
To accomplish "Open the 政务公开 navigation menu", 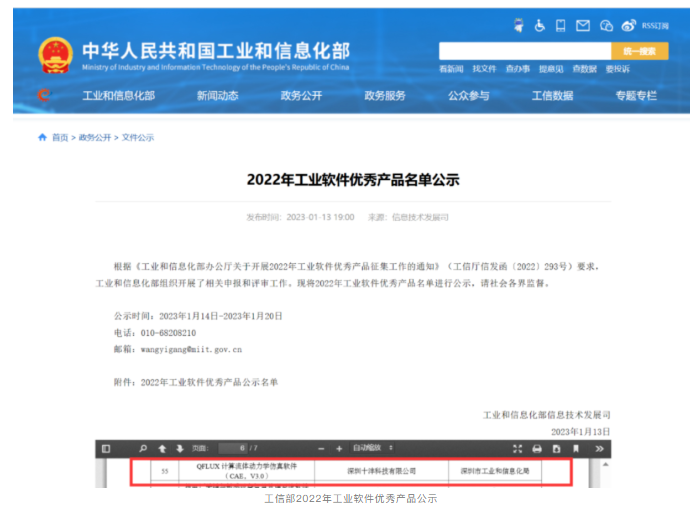I will click(x=301, y=96).
